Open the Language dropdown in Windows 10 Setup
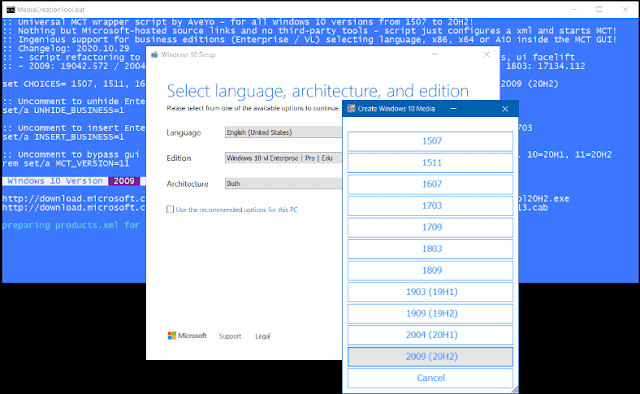This screenshot has height=394, width=640. 283,132
